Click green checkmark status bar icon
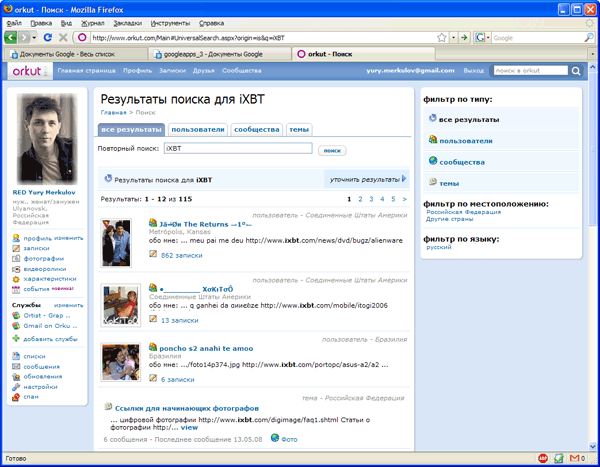Screen dimensions: 600x467 tap(559, 458)
